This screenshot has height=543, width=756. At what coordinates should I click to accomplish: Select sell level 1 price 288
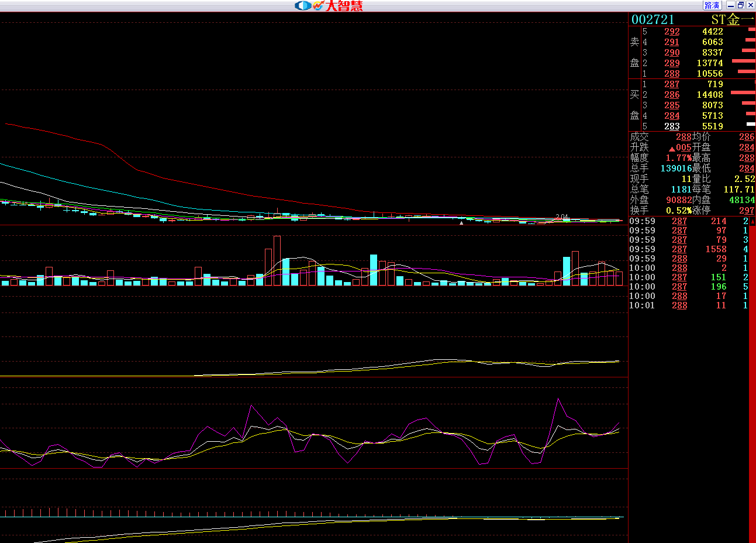click(672, 74)
